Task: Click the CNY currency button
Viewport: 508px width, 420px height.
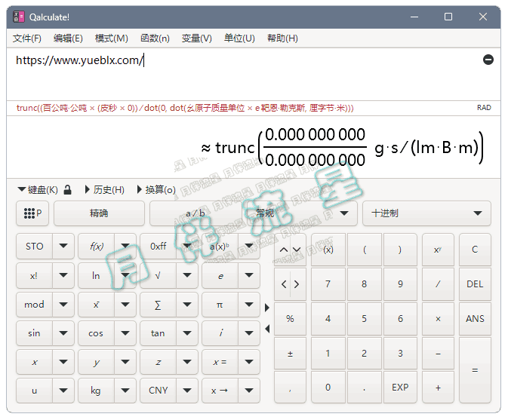Action: click(158, 391)
